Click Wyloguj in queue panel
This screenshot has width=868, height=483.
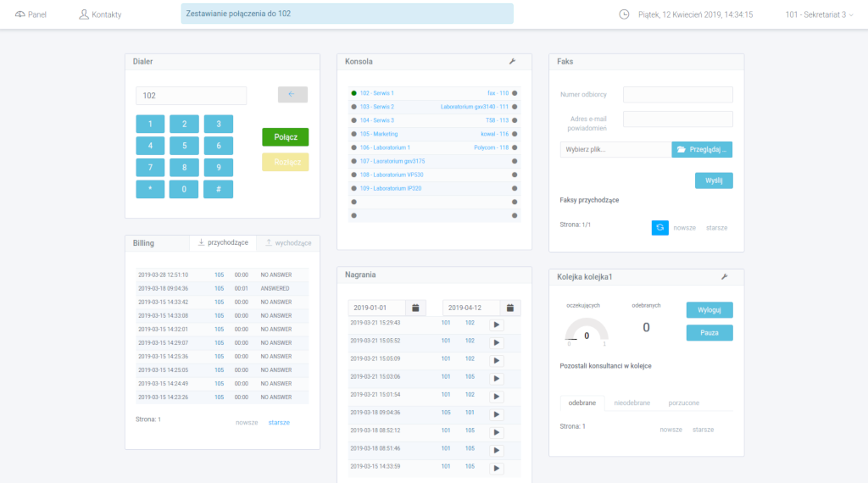click(709, 310)
